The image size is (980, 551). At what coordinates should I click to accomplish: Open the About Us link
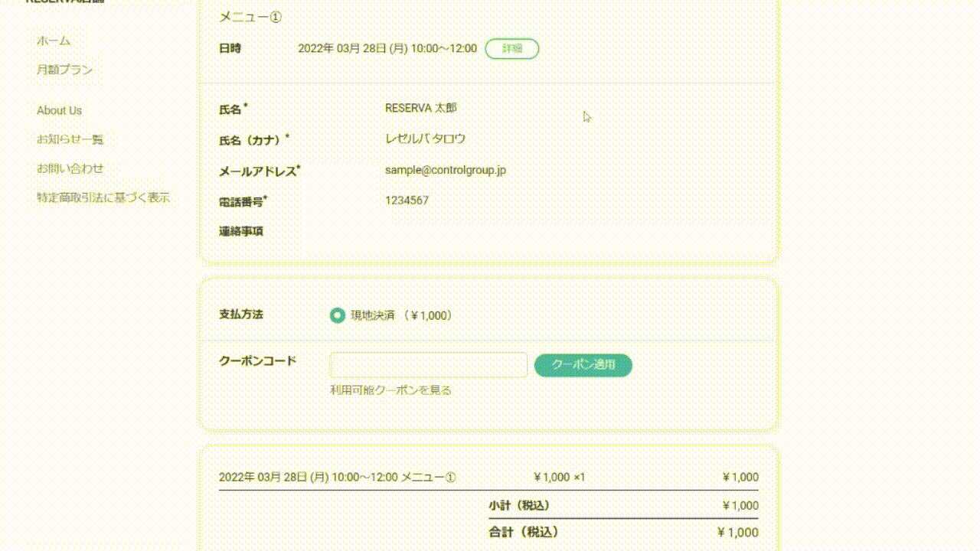point(59,110)
